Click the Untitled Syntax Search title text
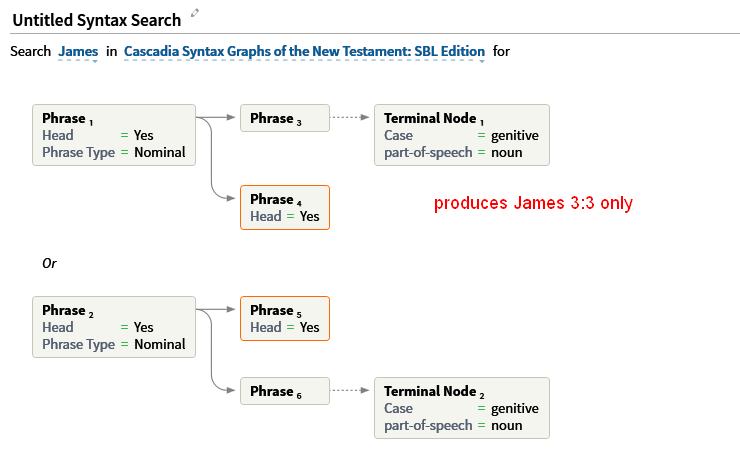The height and width of the screenshot is (464, 740). coord(97,20)
